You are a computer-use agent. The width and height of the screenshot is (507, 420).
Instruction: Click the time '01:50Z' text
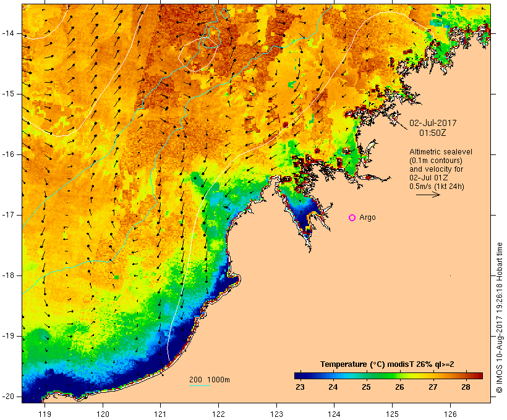433,133
